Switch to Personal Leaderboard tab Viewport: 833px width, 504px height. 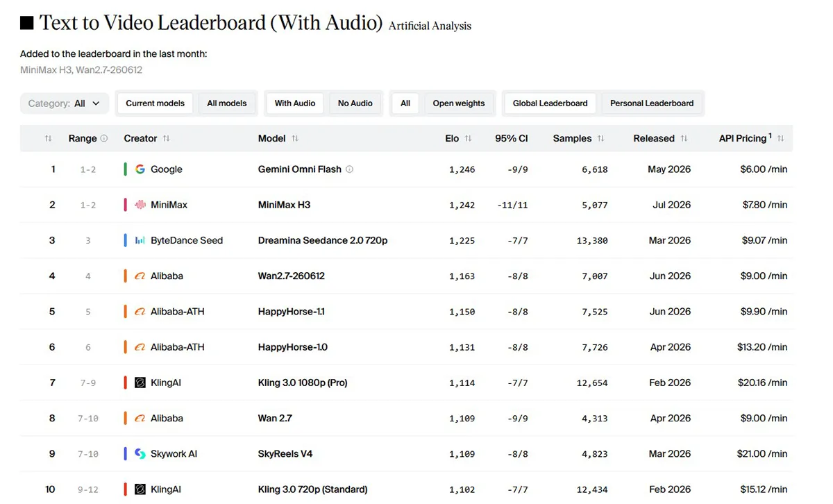[x=652, y=103]
